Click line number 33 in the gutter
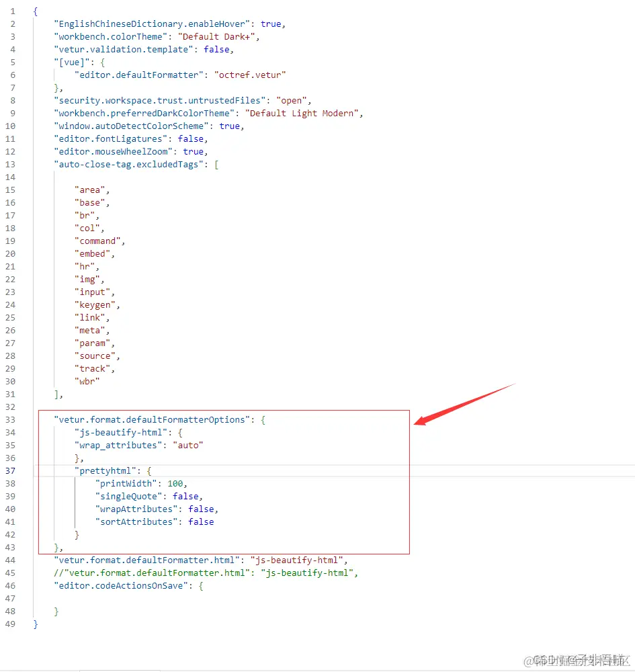This screenshot has width=635, height=672. point(10,420)
